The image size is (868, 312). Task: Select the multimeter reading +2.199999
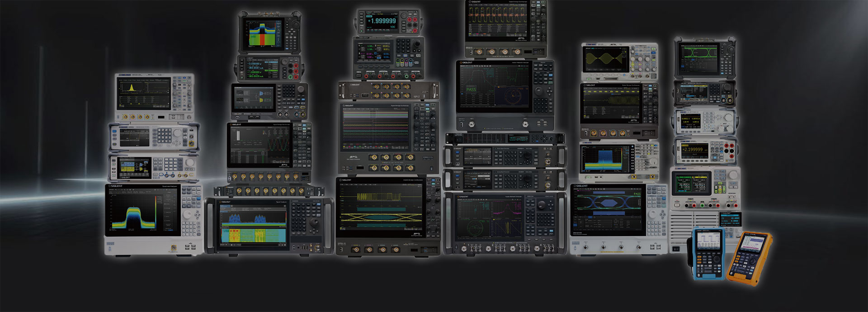coord(705,151)
